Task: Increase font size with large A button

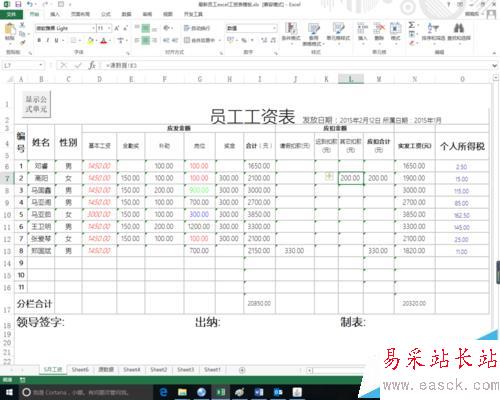Action: click(117, 28)
